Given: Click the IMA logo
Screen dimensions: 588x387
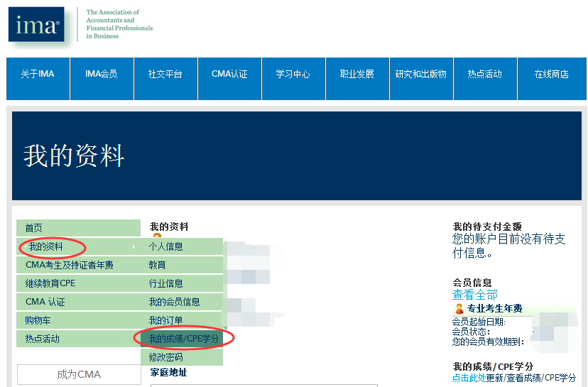Looking at the screenshot, I should coord(36,24).
